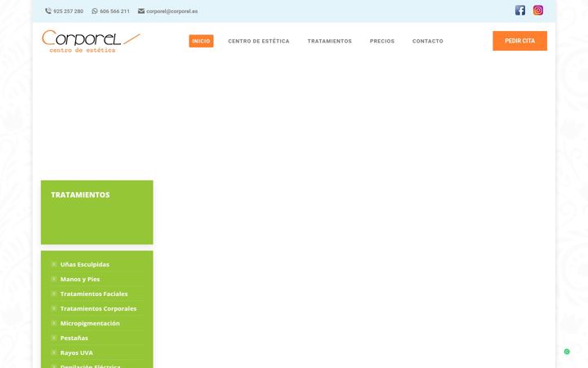588x368 pixels.
Task: Click the TRATAMIENTOS sidebar heading
Action: [x=80, y=195]
